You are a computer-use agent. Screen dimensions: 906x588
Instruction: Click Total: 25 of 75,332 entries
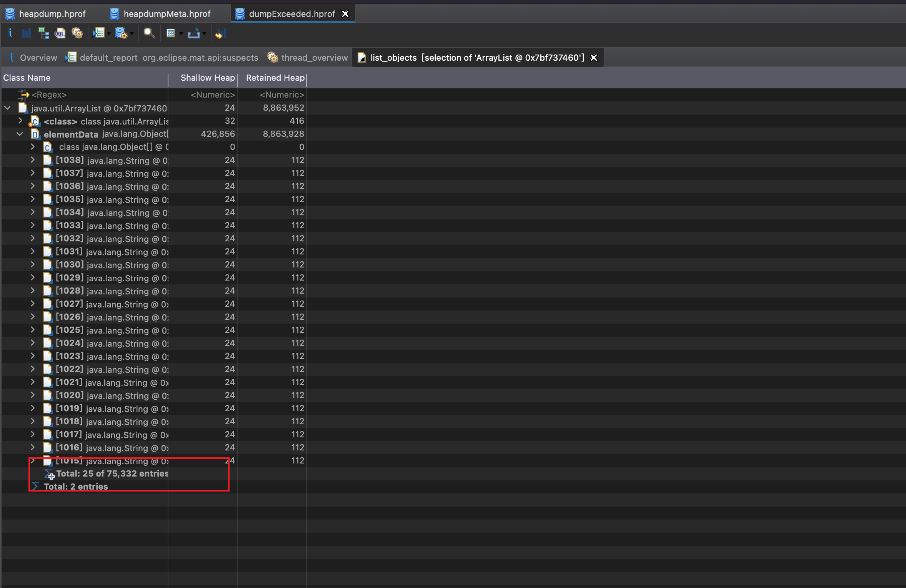[x=112, y=474]
